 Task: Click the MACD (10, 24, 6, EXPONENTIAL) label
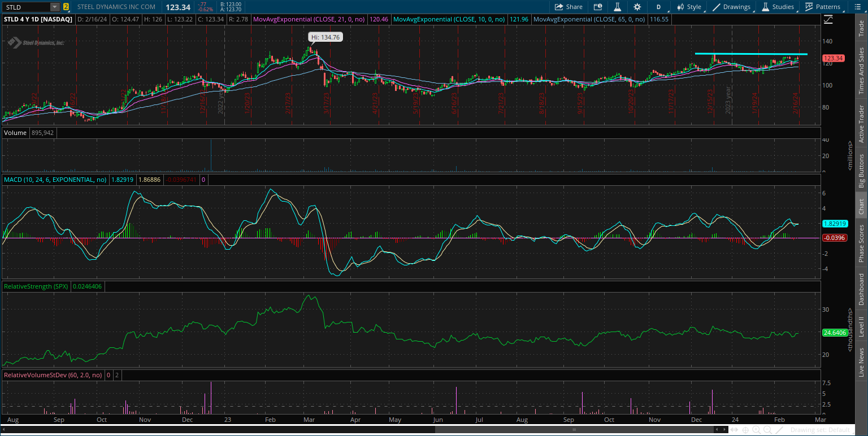click(55, 180)
